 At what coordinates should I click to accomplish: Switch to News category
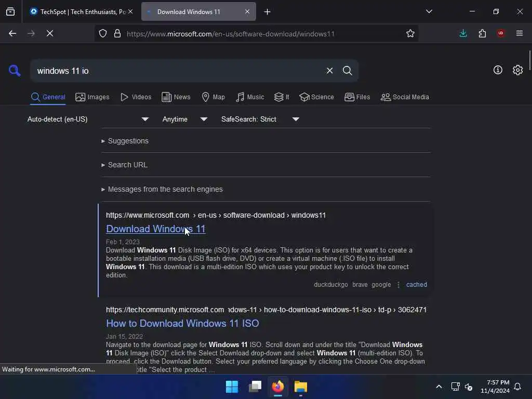click(x=176, y=97)
